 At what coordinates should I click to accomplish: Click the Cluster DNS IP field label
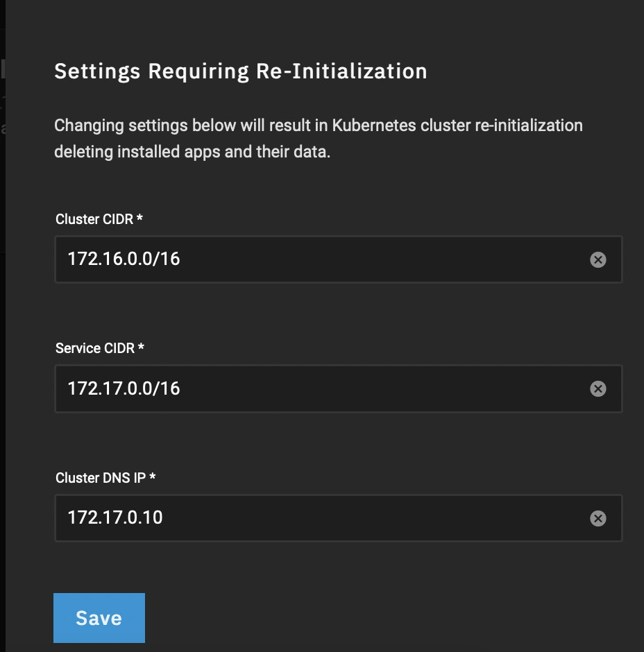[101, 478]
